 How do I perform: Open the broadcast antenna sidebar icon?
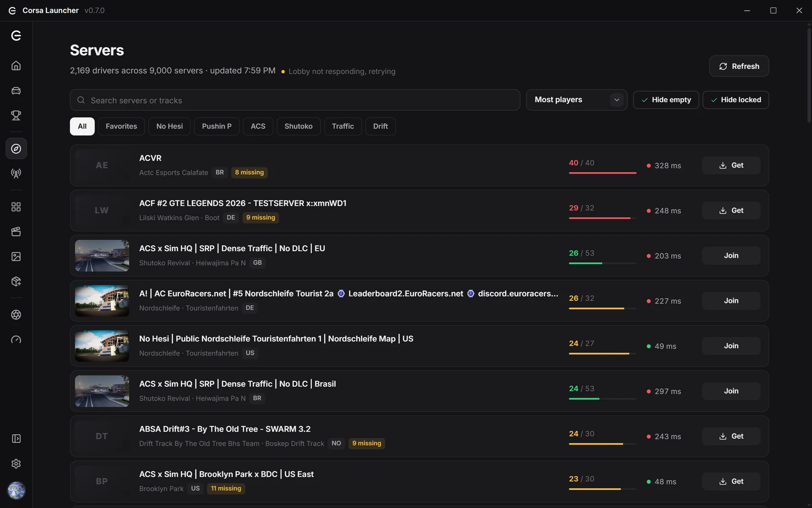pyautogui.click(x=16, y=173)
